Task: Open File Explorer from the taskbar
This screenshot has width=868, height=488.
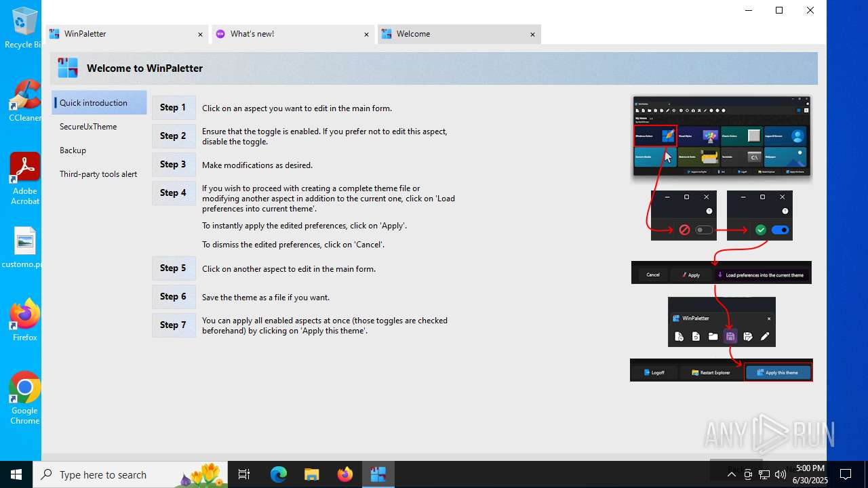Action: (x=311, y=474)
